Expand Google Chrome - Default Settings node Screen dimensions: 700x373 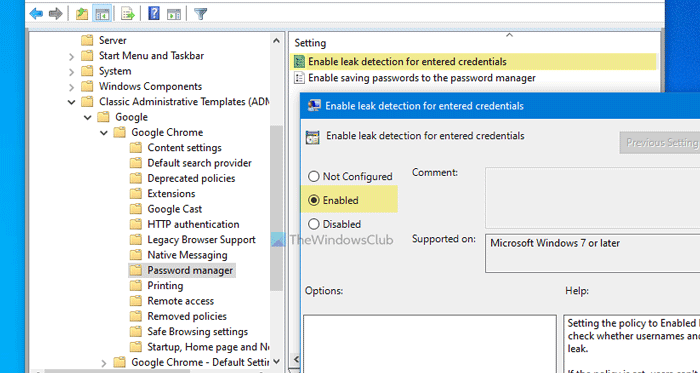[104, 362]
